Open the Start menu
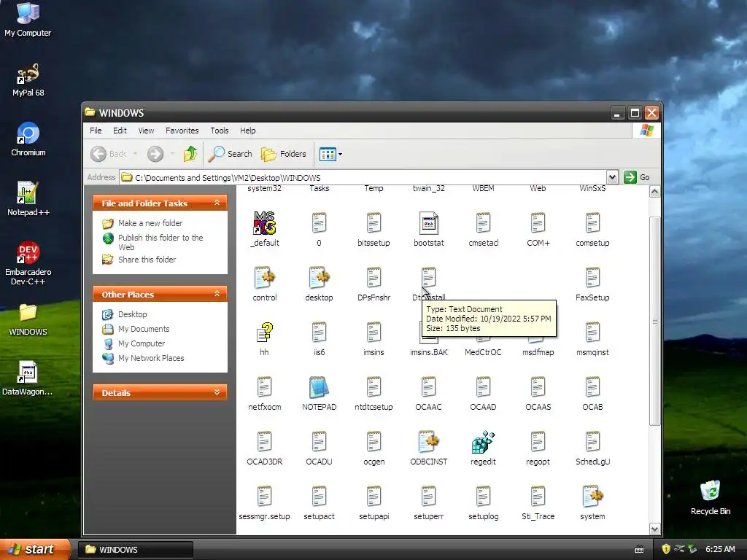Screen dimensions: 747x560 [x=35, y=549]
